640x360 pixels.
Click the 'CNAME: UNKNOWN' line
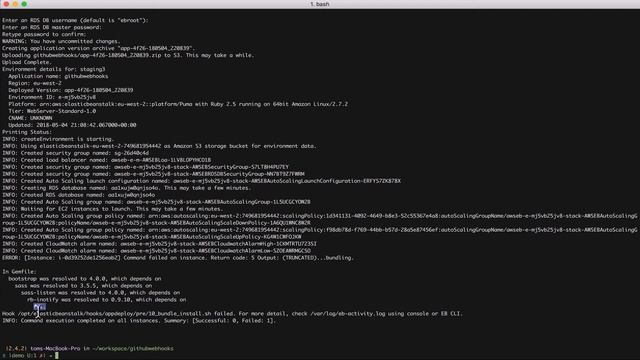coord(30,118)
